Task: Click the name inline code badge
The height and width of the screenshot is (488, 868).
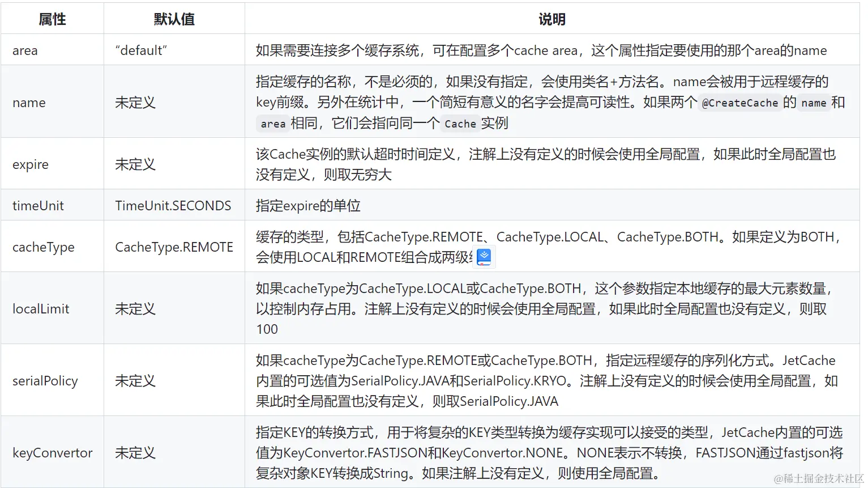Action: [814, 103]
